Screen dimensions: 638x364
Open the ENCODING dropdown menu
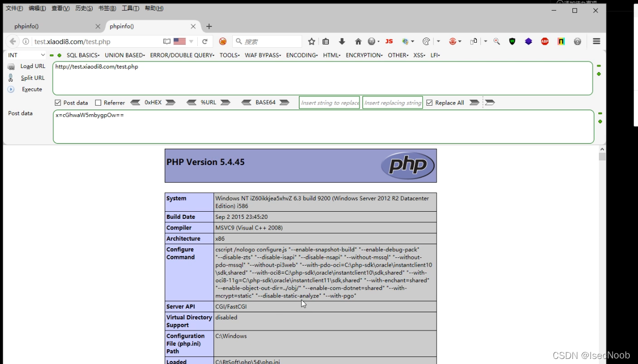[x=302, y=55]
